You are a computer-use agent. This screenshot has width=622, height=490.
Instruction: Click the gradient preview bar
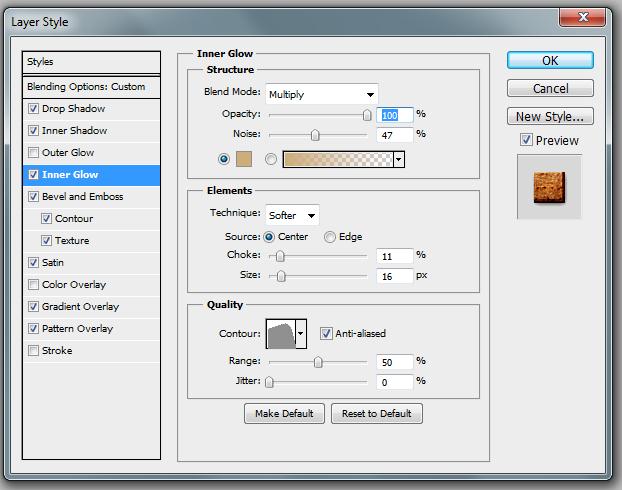coord(338,159)
